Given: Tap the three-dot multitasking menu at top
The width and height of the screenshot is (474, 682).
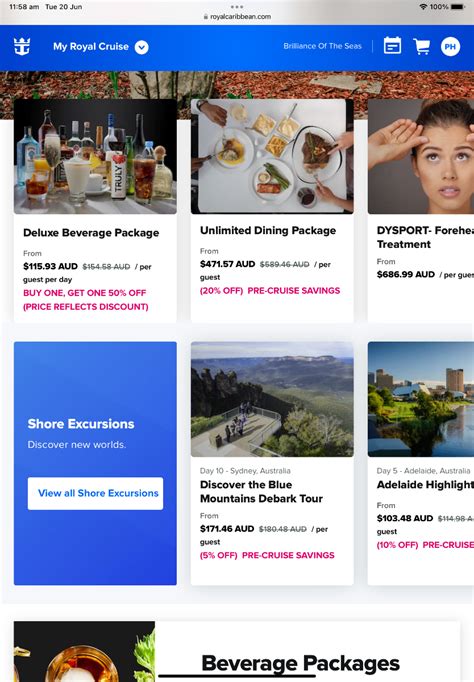Looking at the screenshot, I should [x=237, y=7].
